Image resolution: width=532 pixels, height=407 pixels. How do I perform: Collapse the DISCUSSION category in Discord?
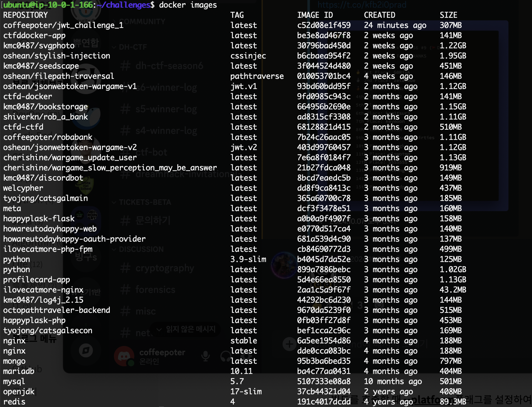[x=138, y=249]
